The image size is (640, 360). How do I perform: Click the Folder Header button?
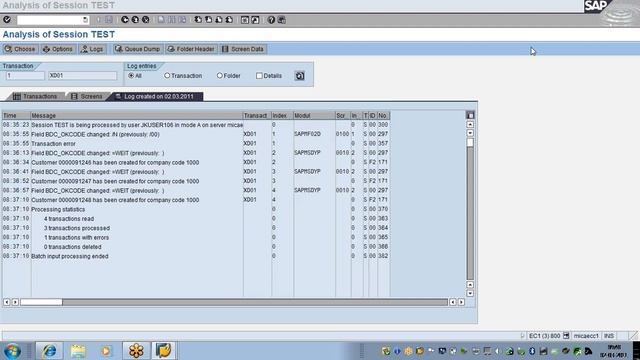[x=191, y=49]
